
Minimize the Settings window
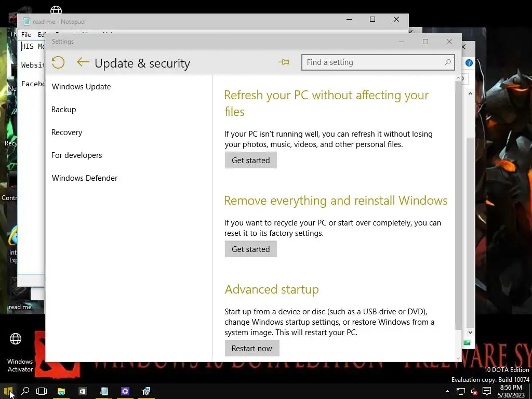click(x=402, y=42)
